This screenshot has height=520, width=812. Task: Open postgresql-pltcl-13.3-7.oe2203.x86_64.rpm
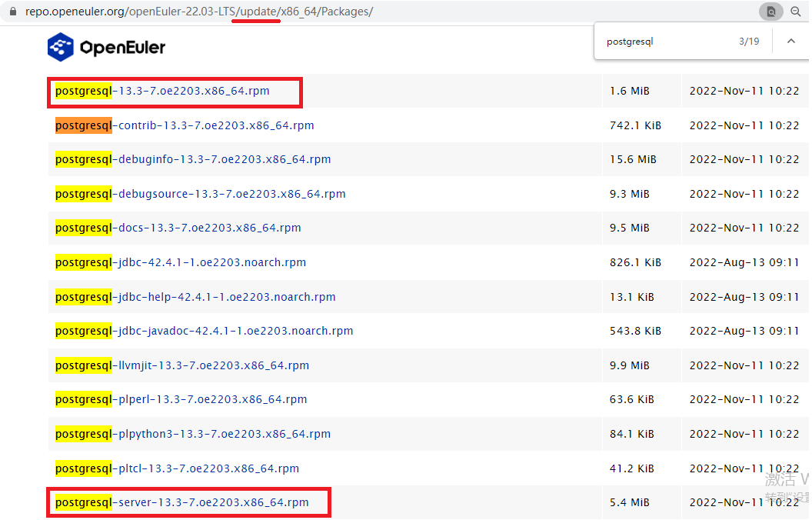[x=176, y=468]
